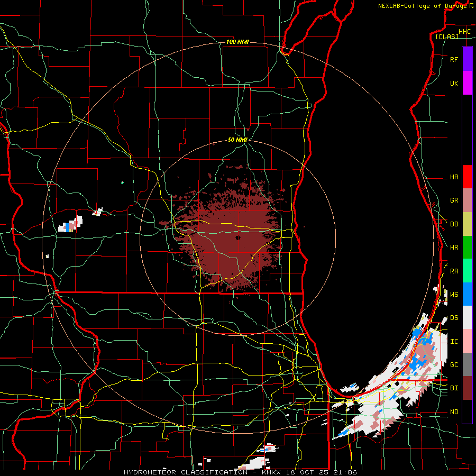This screenshot has height=476, width=476.
Task: Click the BD legend label
Action: click(x=454, y=224)
